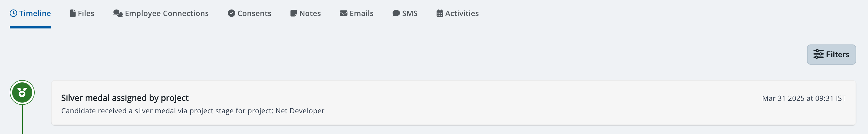868x134 pixels.
Task: Click the document icon beside Files
Action: click(x=73, y=14)
